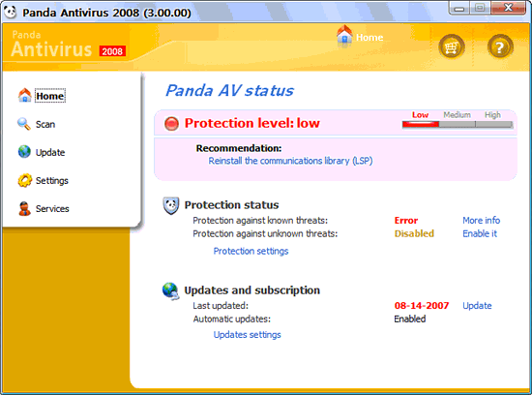Click the High label on protection meter
Screen dimensions: 532x395
tap(492, 115)
